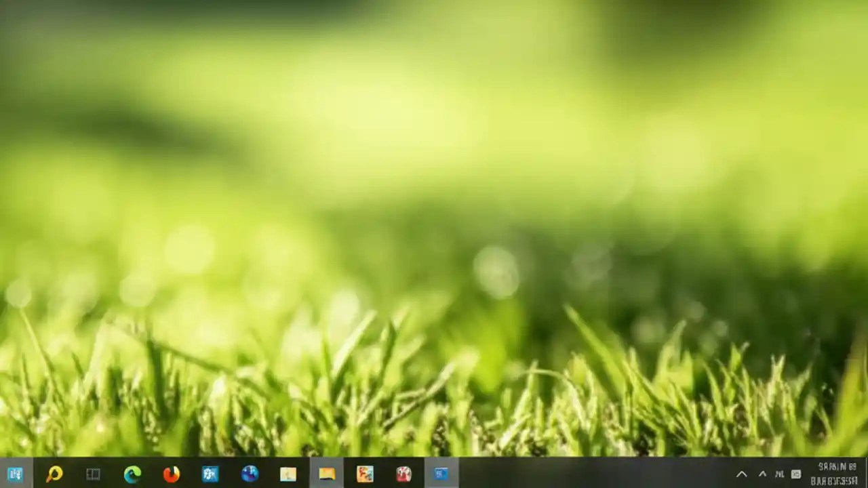This screenshot has width=868, height=488.
Task: Launch the Photos app icon
Action: click(x=364, y=474)
